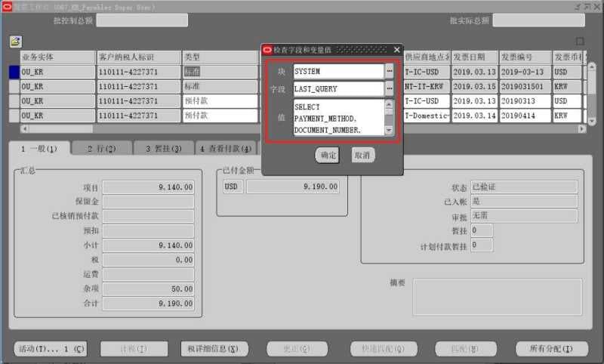
Task: Click the 合计 field showing 9,190.00
Action: coord(148,304)
